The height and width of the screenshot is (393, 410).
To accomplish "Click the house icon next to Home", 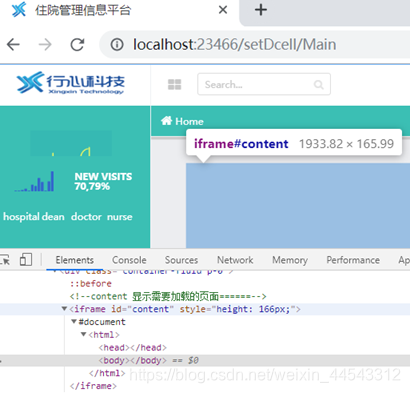I will (166, 120).
